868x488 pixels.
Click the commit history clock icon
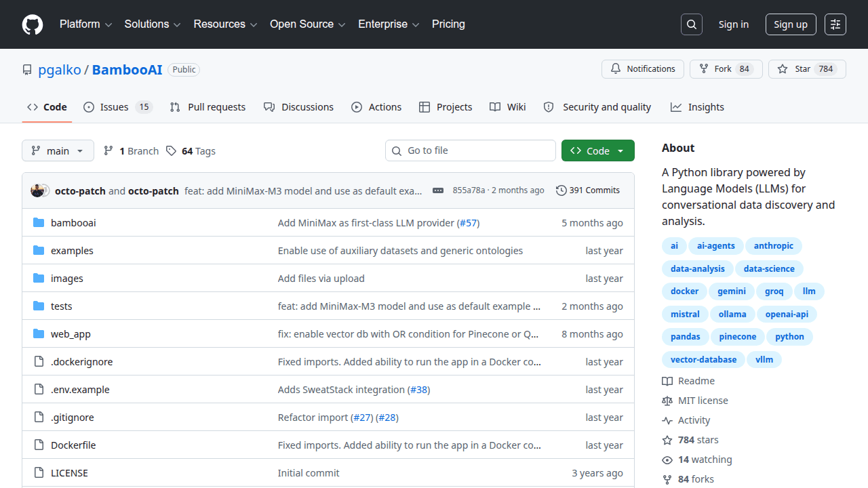point(561,190)
